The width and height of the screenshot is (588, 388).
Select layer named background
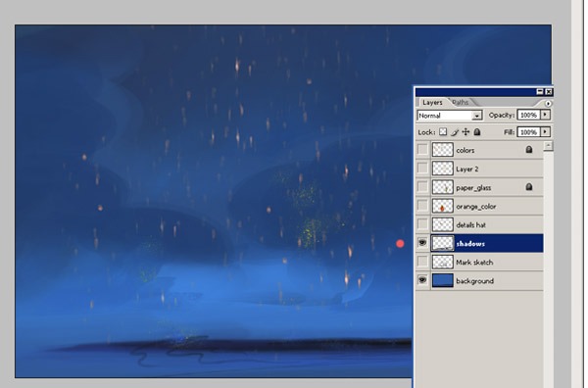pyautogui.click(x=474, y=281)
